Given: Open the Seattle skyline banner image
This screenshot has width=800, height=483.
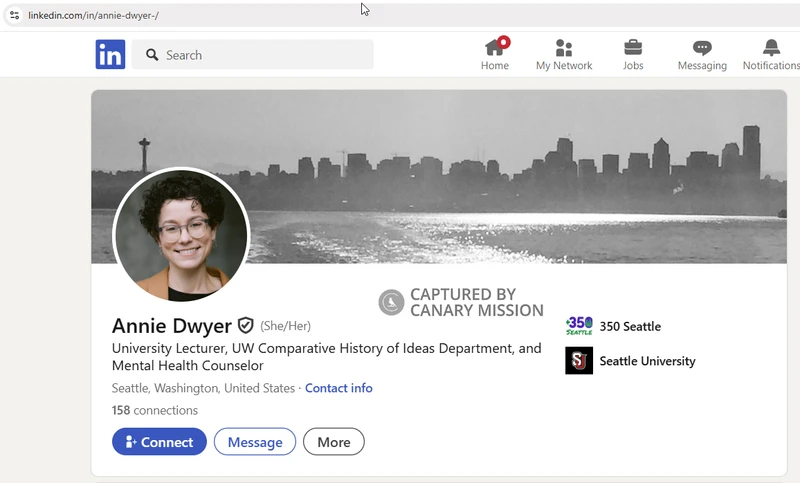Looking at the screenshot, I should [x=439, y=176].
